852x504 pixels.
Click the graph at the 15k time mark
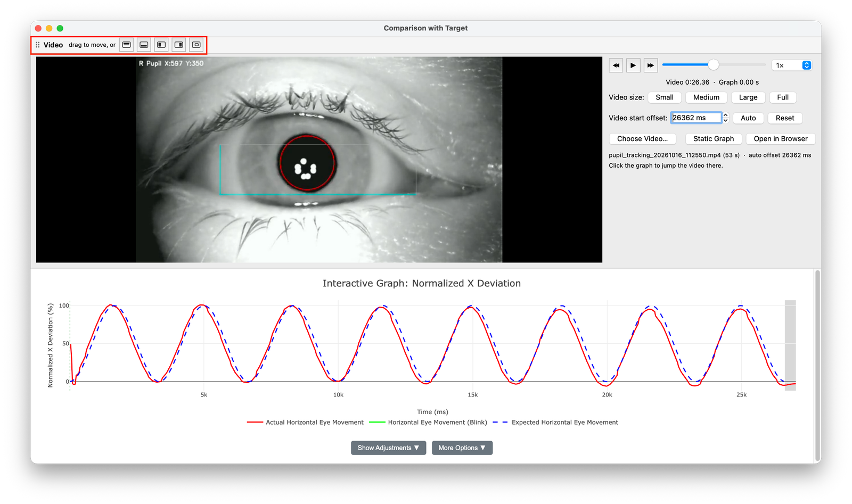[x=472, y=346]
